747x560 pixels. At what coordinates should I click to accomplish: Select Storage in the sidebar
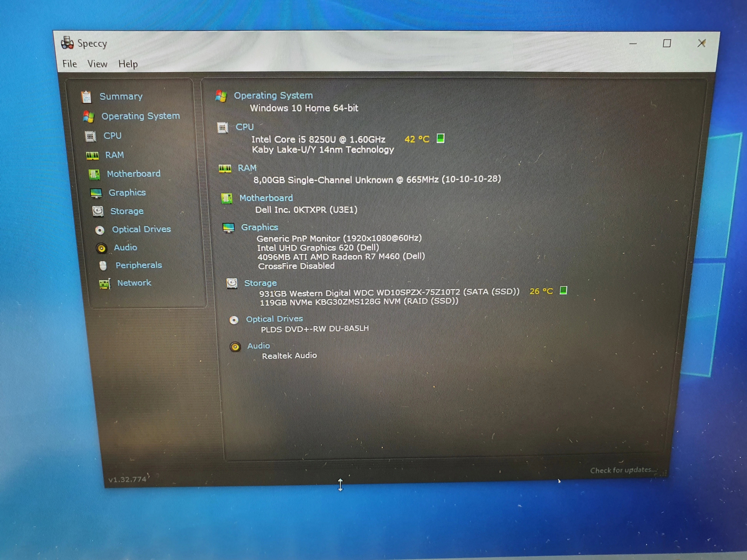(127, 211)
